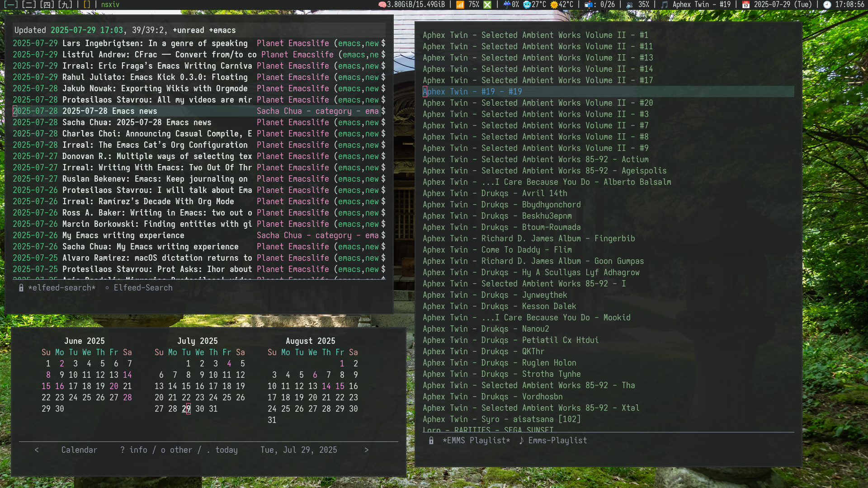Click the music note now-playing icon

(664, 5)
